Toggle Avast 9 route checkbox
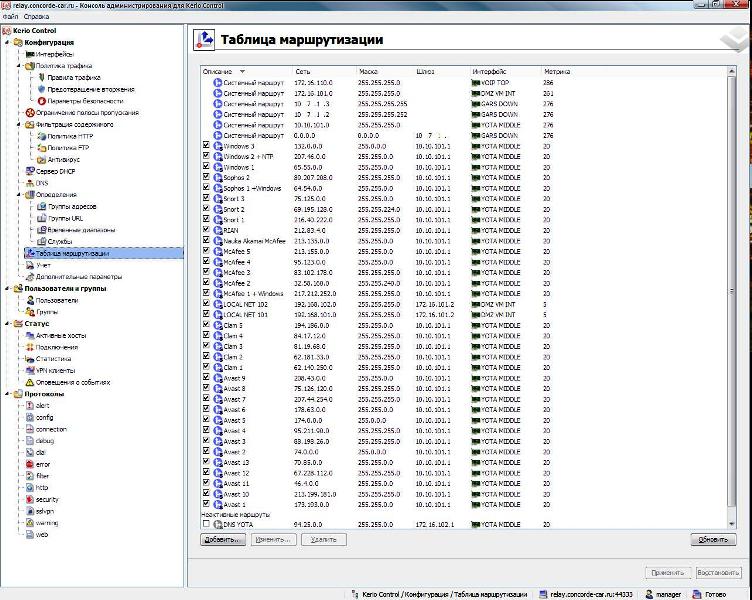 click(206, 377)
